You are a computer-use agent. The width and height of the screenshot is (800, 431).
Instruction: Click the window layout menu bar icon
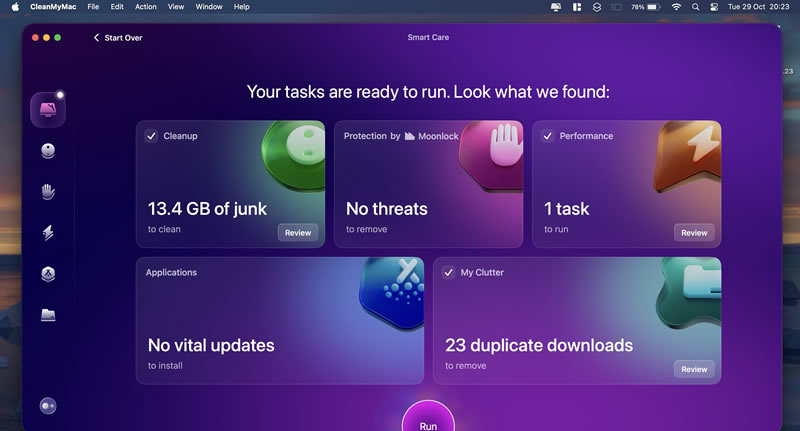pos(577,7)
